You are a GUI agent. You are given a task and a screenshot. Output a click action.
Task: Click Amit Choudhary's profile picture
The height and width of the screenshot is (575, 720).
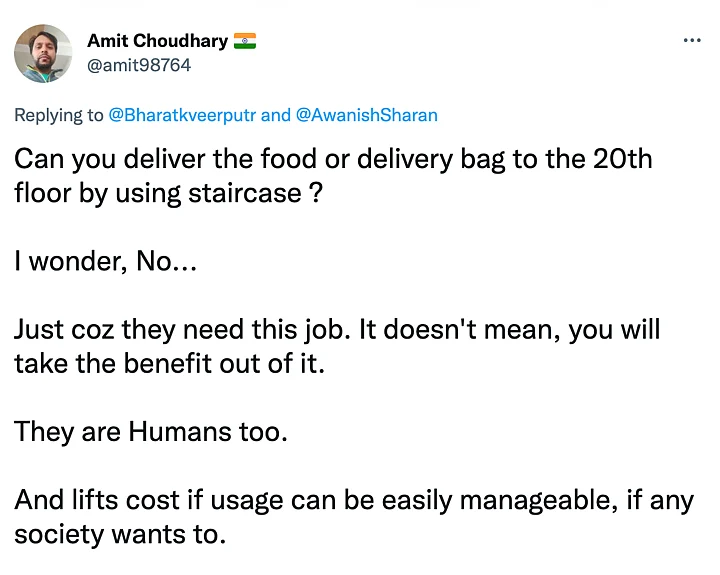[x=43, y=53]
